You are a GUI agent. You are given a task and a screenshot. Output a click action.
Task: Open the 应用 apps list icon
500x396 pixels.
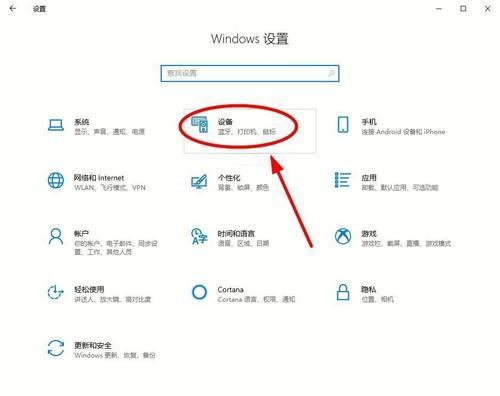coord(343,180)
